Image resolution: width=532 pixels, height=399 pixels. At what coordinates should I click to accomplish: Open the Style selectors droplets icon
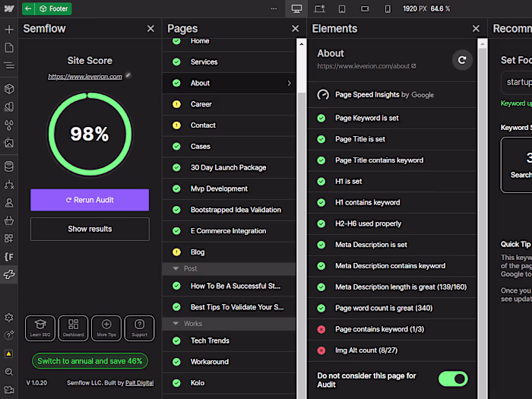coord(9,125)
